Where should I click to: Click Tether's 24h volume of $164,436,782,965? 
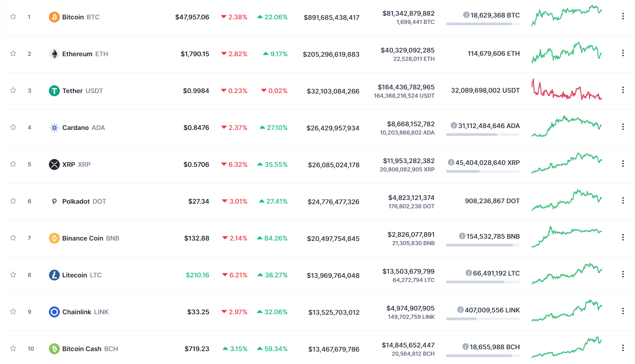tap(406, 87)
